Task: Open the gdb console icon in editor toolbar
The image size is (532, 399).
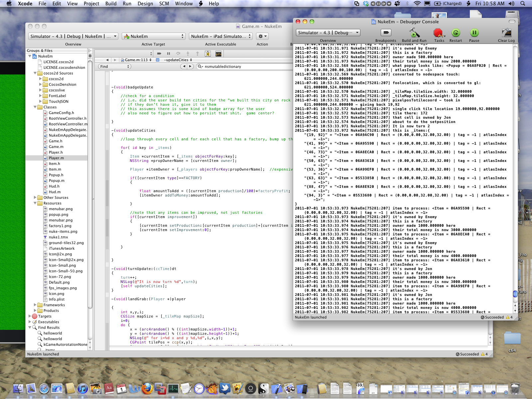Action: [x=218, y=54]
